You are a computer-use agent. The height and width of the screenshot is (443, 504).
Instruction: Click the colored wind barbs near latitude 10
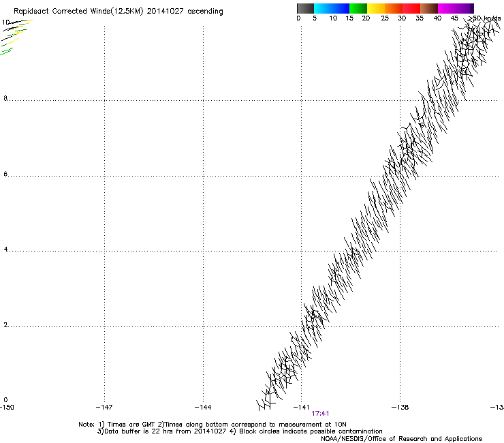pyautogui.click(x=16, y=37)
